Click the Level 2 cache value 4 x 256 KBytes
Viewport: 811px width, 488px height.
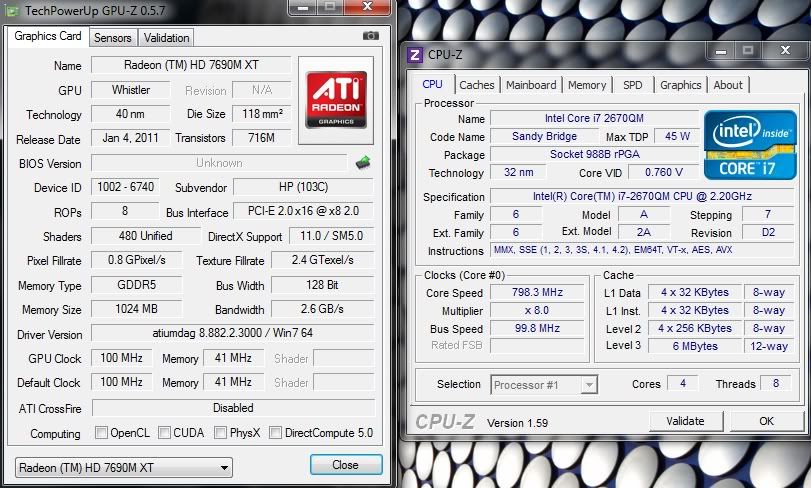pyautogui.click(x=695, y=328)
